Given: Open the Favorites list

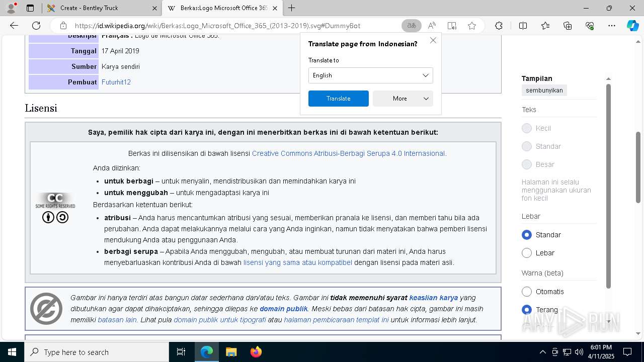Looking at the screenshot, I should (545, 26).
